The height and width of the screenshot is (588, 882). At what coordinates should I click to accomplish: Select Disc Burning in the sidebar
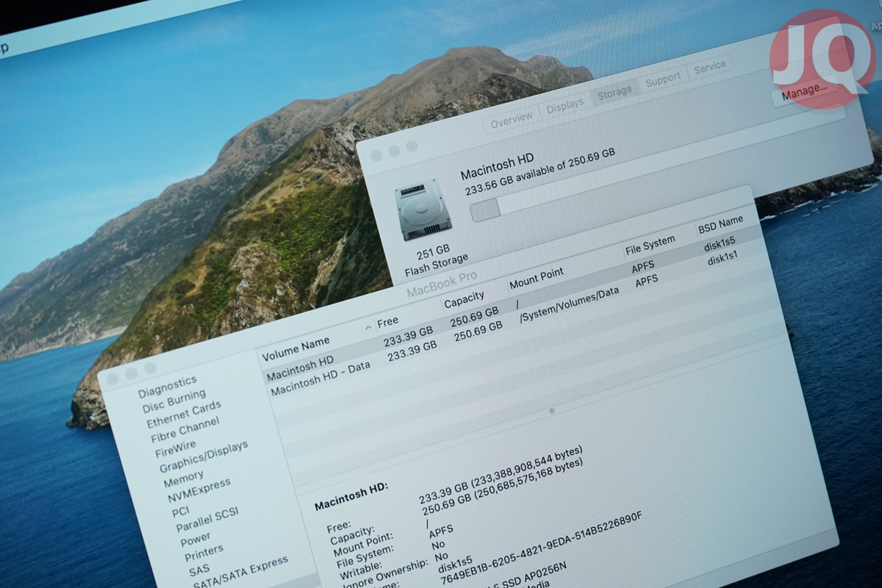pos(174,401)
